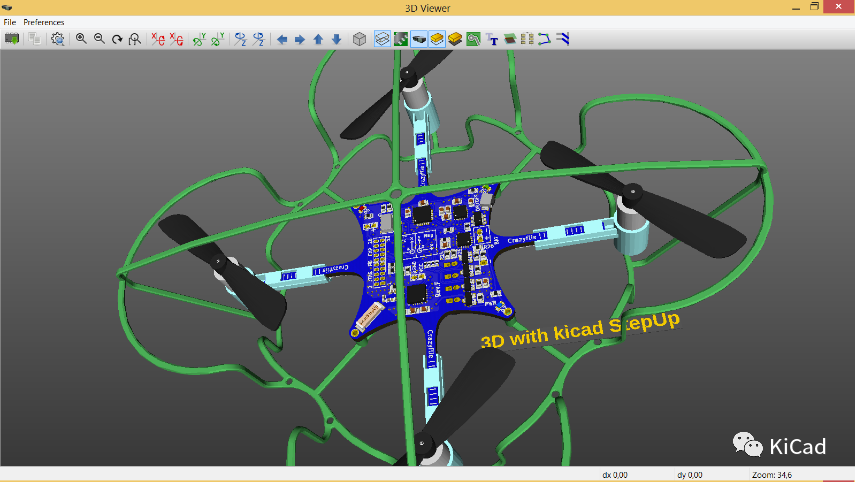
Task: Click the blue PCB in the viewport
Action: 431,256
